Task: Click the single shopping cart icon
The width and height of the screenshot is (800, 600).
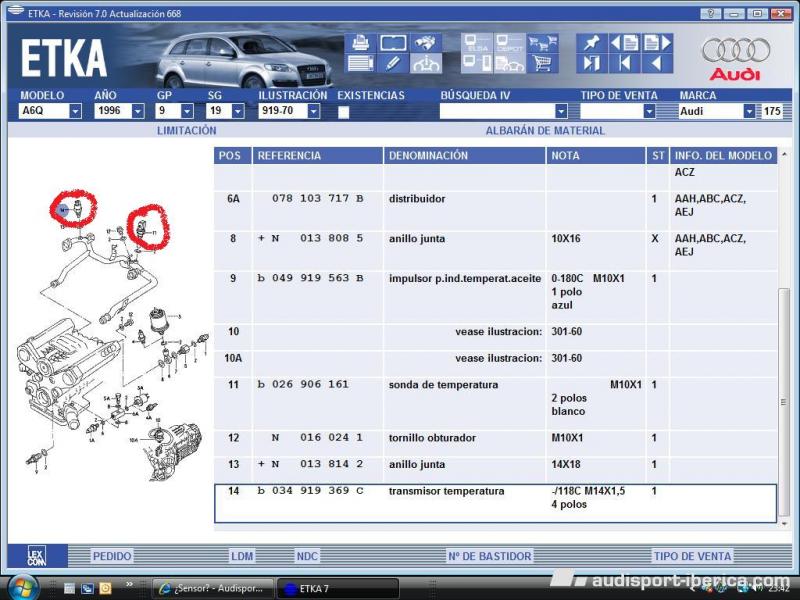Action: point(542,63)
